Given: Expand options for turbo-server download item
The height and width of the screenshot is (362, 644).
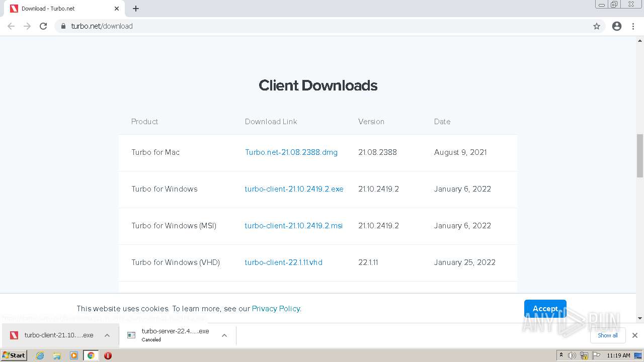Looking at the screenshot, I should pos(224,335).
